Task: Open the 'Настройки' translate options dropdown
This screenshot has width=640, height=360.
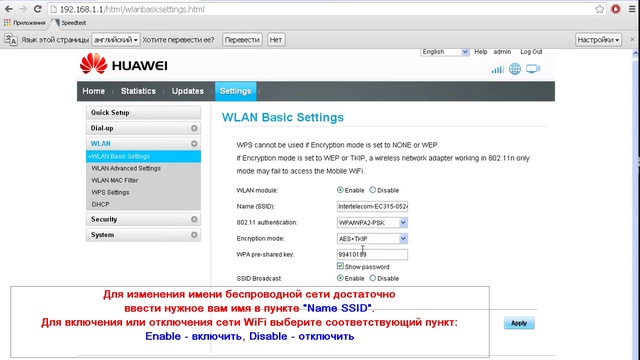Action: pos(598,40)
